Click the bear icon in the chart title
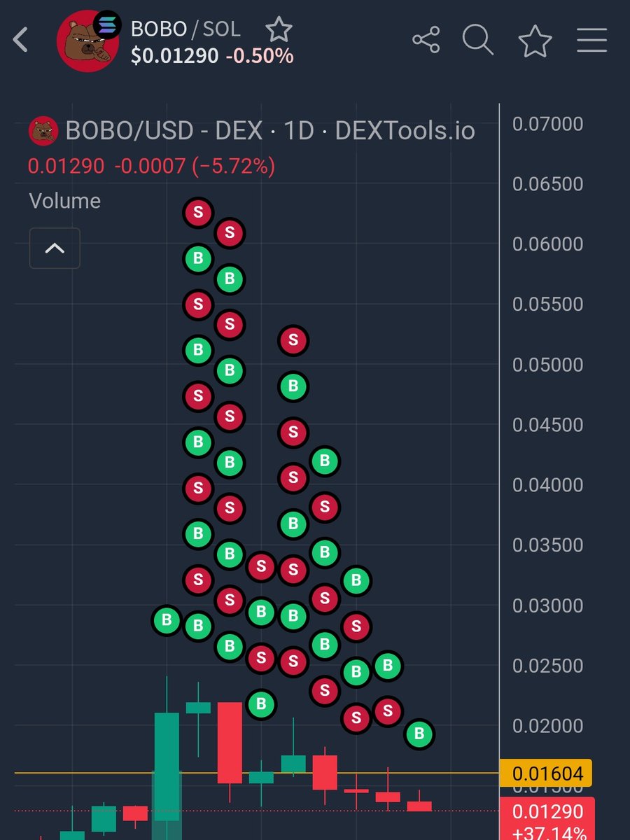This screenshot has width=630, height=840. click(x=43, y=130)
